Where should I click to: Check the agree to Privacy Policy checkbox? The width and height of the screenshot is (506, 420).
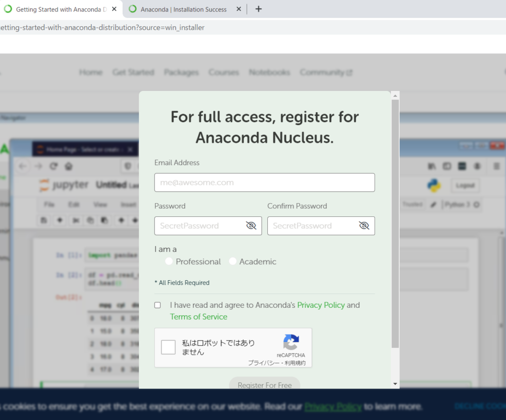tap(158, 305)
